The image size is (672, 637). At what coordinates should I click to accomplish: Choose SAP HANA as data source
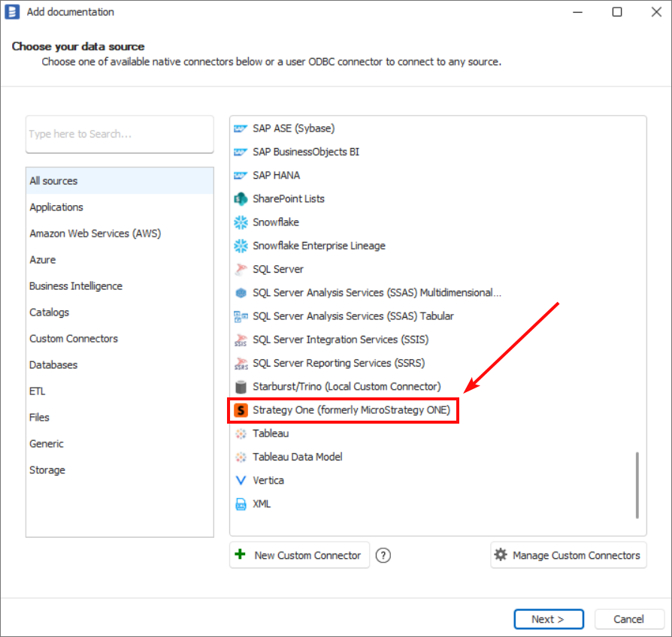coord(432,176)
